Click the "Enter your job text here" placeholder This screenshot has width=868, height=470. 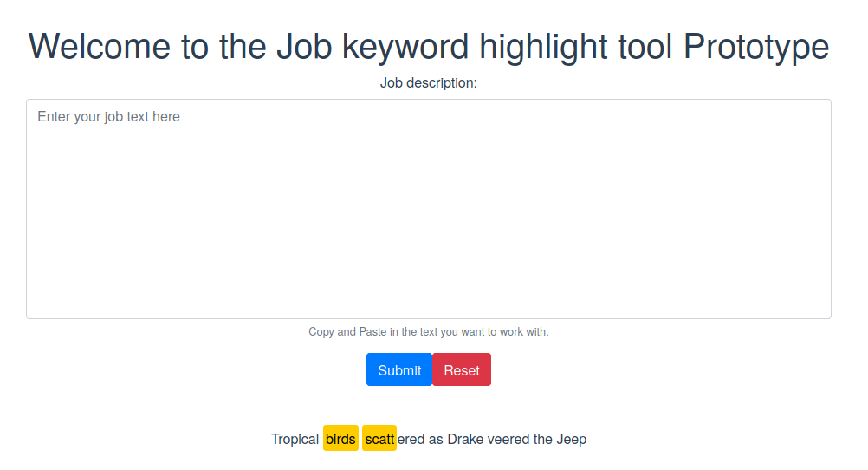[x=108, y=117]
